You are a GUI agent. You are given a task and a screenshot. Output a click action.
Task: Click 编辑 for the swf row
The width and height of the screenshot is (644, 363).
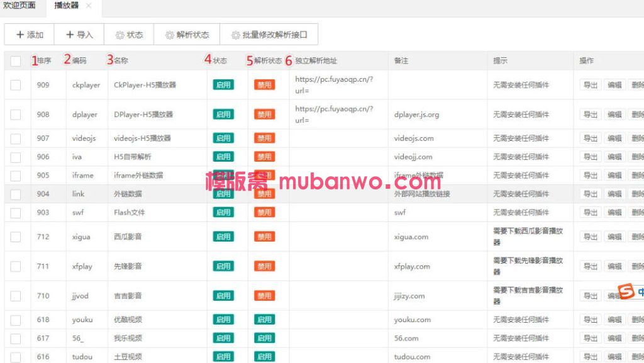pos(614,212)
